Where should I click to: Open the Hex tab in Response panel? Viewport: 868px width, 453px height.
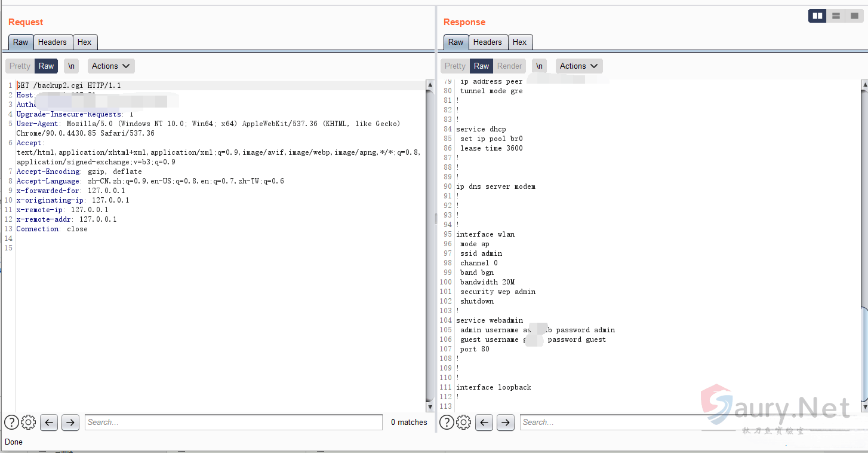pyautogui.click(x=519, y=42)
